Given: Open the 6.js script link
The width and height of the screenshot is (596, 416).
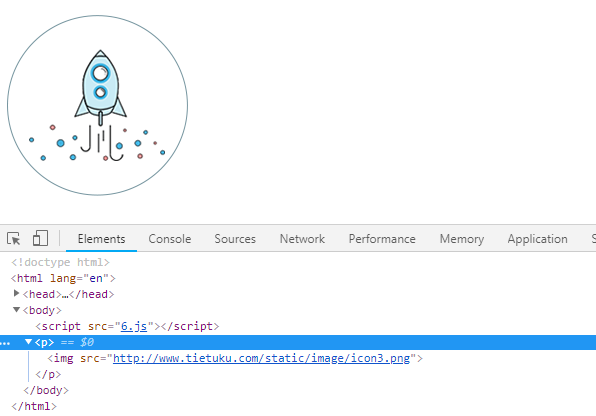Looking at the screenshot, I should pos(134,326).
